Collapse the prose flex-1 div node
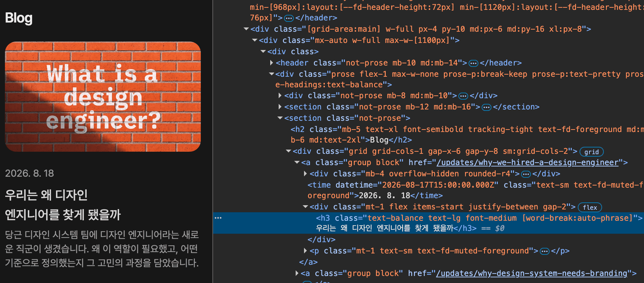The width and height of the screenshot is (644, 283). [272, 74]
